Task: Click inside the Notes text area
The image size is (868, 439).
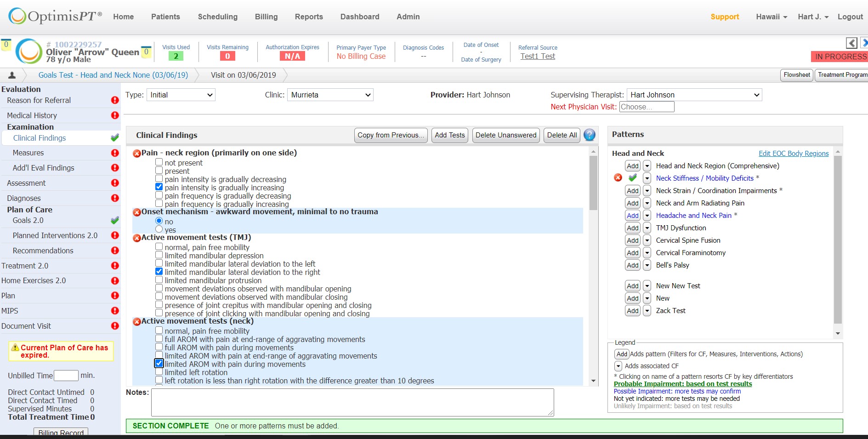Action: (x=352, y=402)
